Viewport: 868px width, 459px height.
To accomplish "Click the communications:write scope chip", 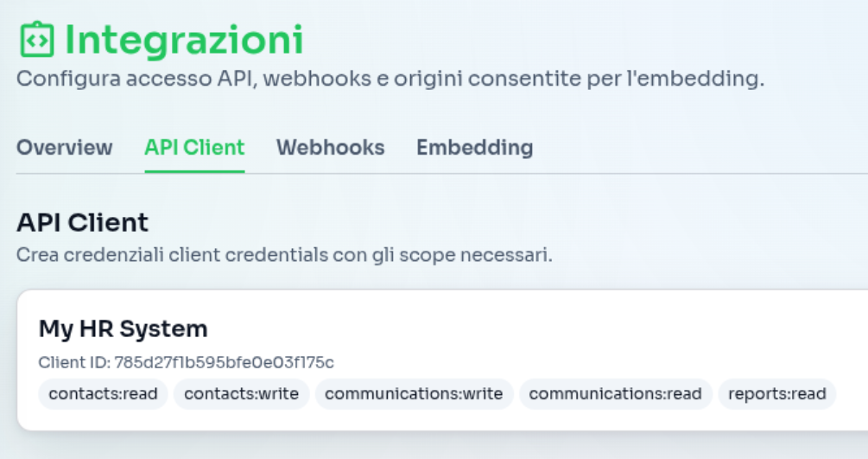I will pyautogui.click(x=414, y=394).
